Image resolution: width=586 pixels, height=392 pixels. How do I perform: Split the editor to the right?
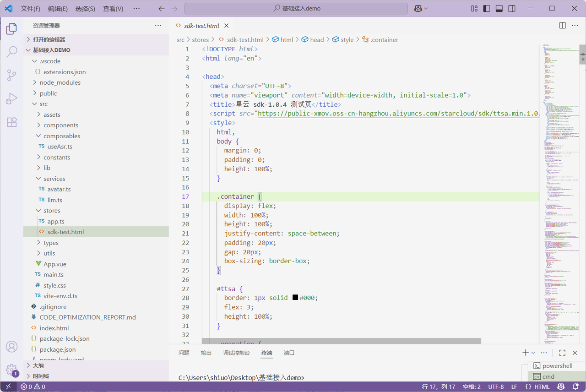pos(562,26)
